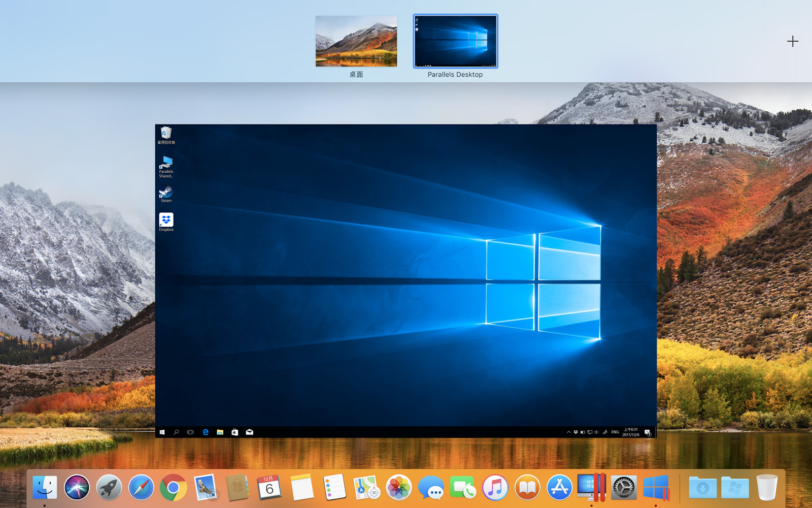
Task: Open Notes from the Dock
Action: [x=302, y=488]
